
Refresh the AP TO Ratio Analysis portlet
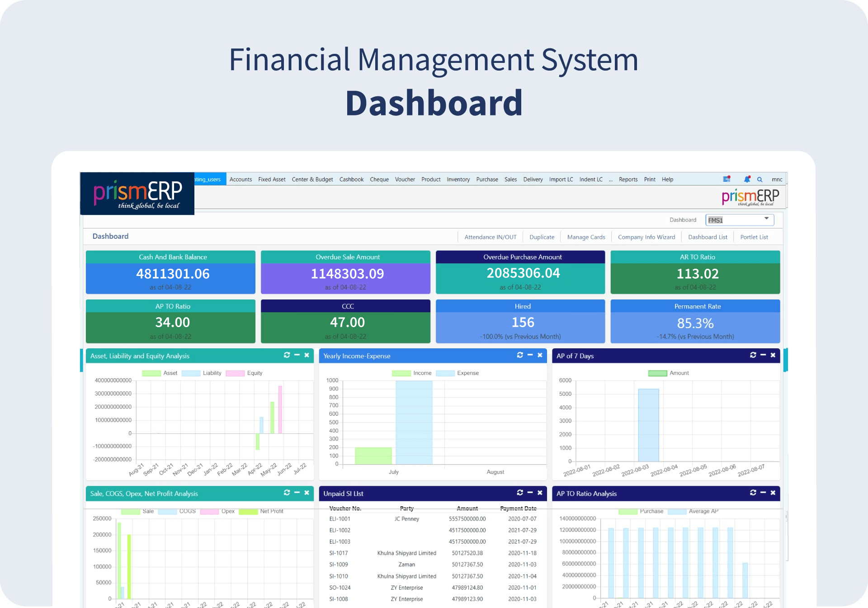[x=753, y=493]
